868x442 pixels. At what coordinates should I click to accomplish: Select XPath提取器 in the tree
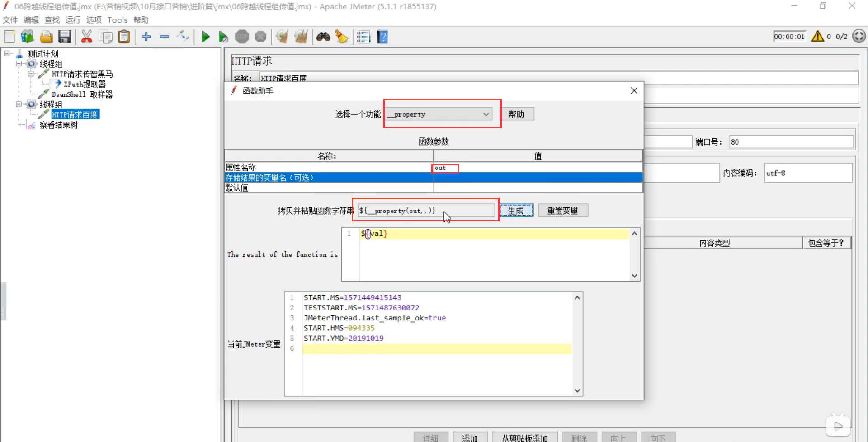click(x=85, y=84)
